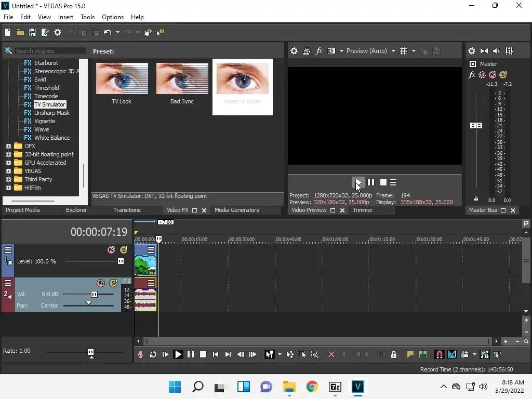Toggle Enable Snapping magnet icon
The width and height of the screenshot is (532, 399).
pyautogui.click(x=439, y=354)
